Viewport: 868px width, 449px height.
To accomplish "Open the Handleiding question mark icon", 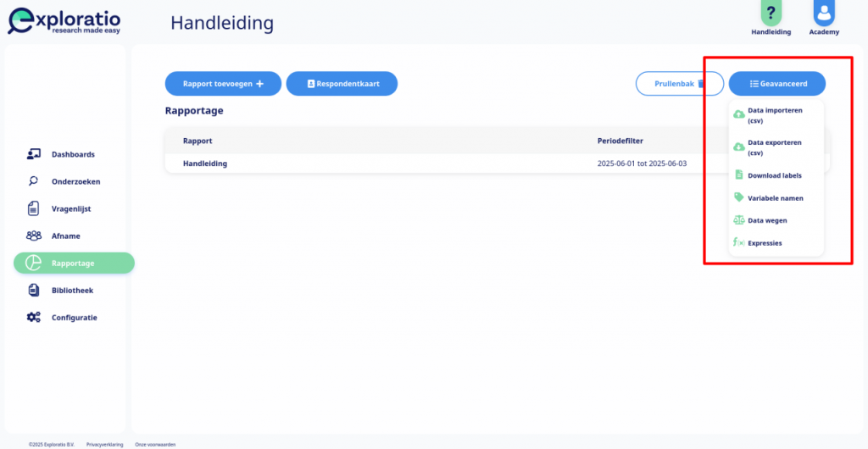I will point(771,13).
